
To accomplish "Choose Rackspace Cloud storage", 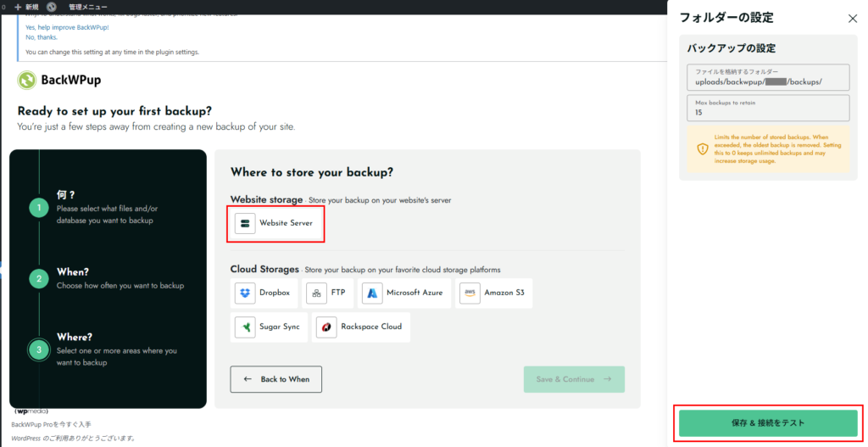I will click(x=361, y=327).
